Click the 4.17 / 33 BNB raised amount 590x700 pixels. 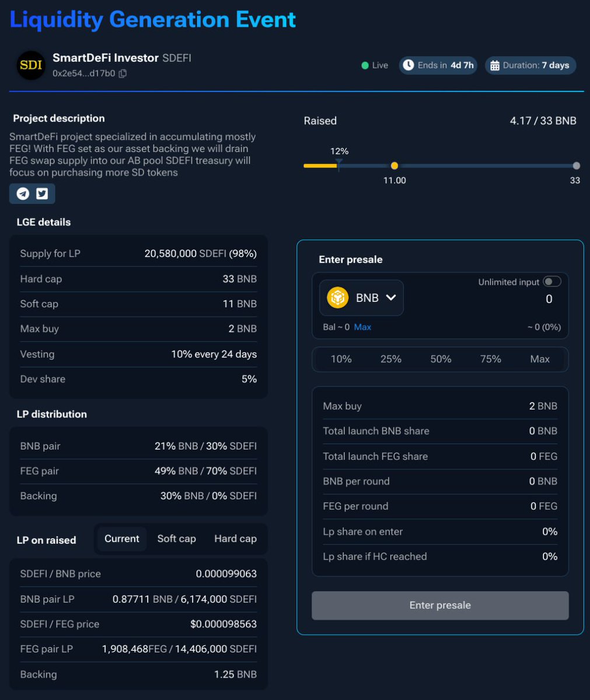(x=543, y=121)
